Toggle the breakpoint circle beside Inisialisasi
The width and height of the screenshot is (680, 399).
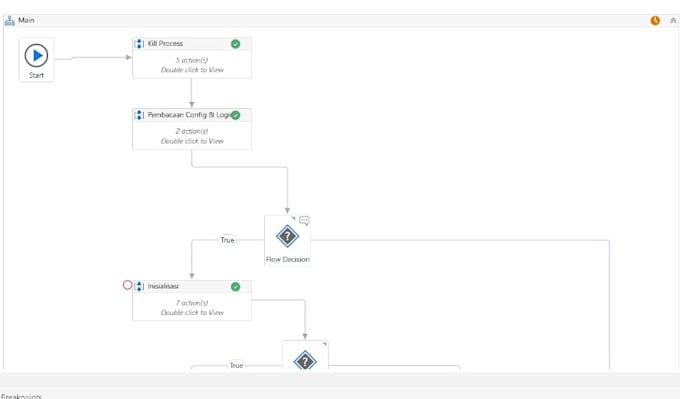click(x=128, y=285)
